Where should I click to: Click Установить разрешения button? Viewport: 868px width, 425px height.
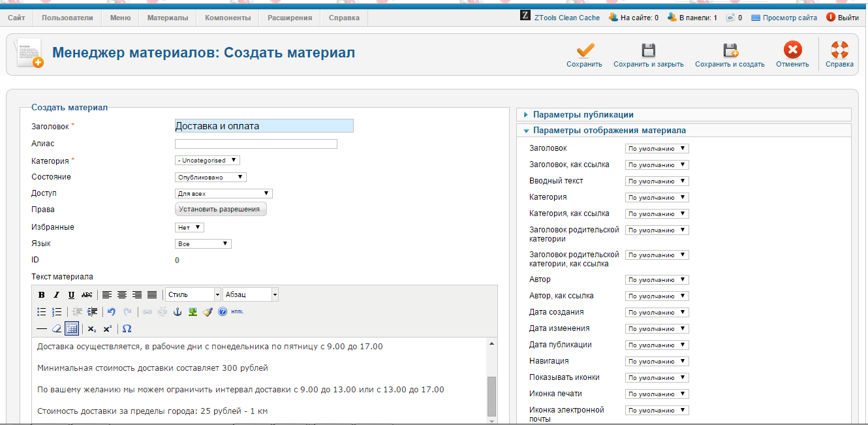221,210
